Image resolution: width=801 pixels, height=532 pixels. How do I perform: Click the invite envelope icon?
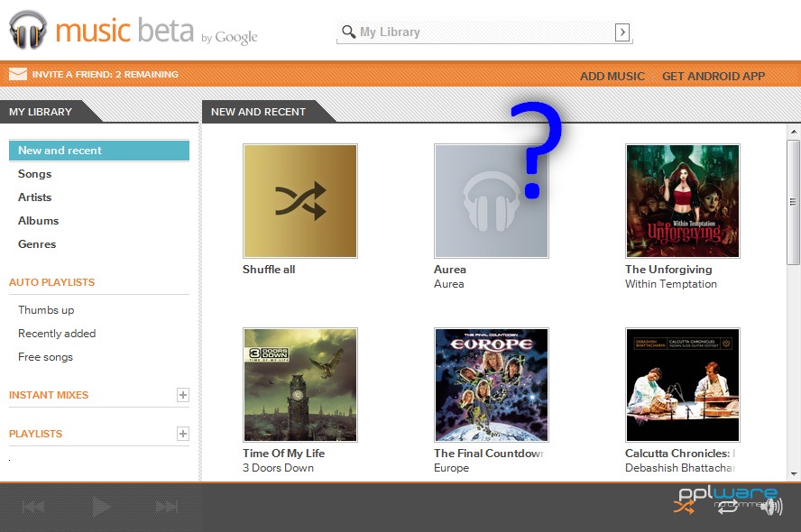coord(18,74)
